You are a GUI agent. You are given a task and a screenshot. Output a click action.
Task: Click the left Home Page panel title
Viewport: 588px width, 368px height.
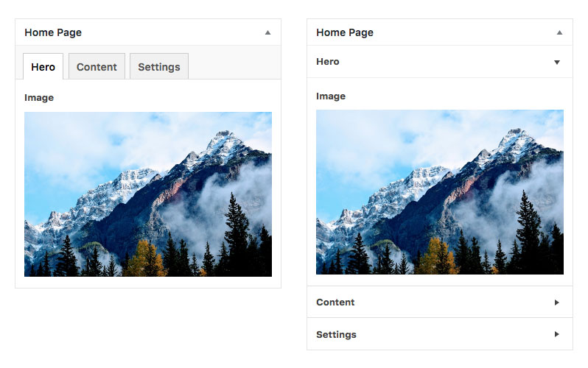(53, 32)
